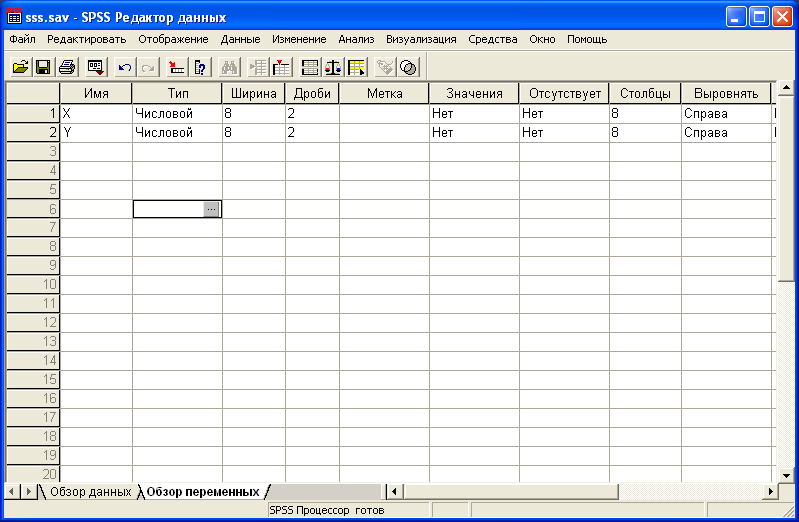Click the grayed Redo arrow icon

click(x=148, y=67)
